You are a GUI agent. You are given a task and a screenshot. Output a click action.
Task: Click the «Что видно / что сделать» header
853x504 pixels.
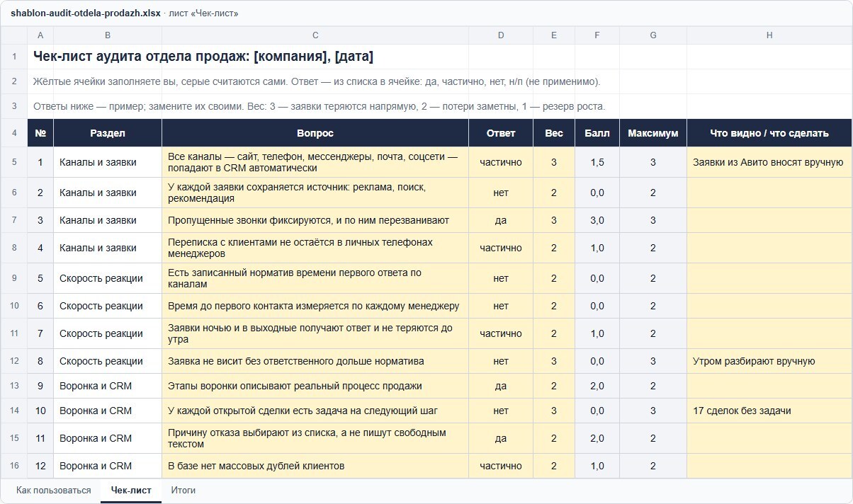point(769,133)
